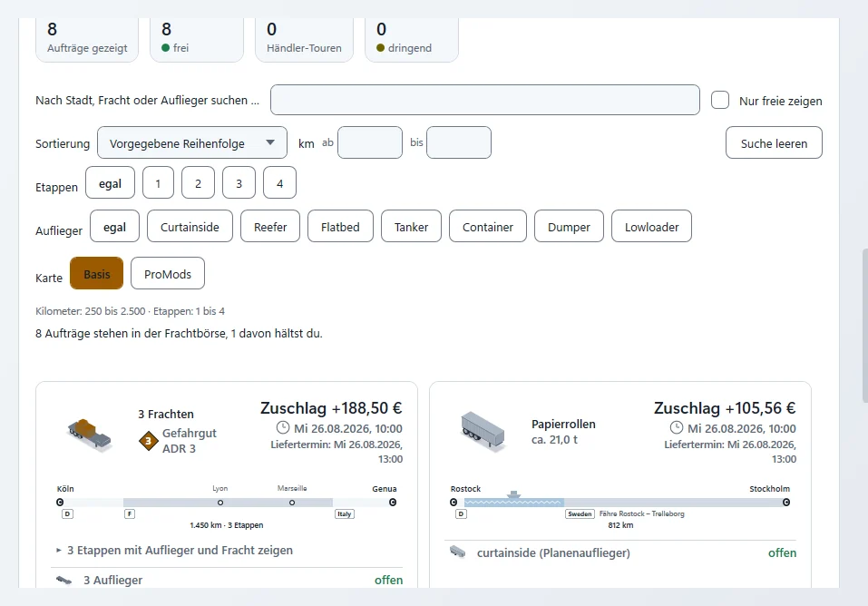Image resolution: width=868 pixels, height=606 pixels.
Task: Click '812 km' distance text
Action: tap(620, 525)
